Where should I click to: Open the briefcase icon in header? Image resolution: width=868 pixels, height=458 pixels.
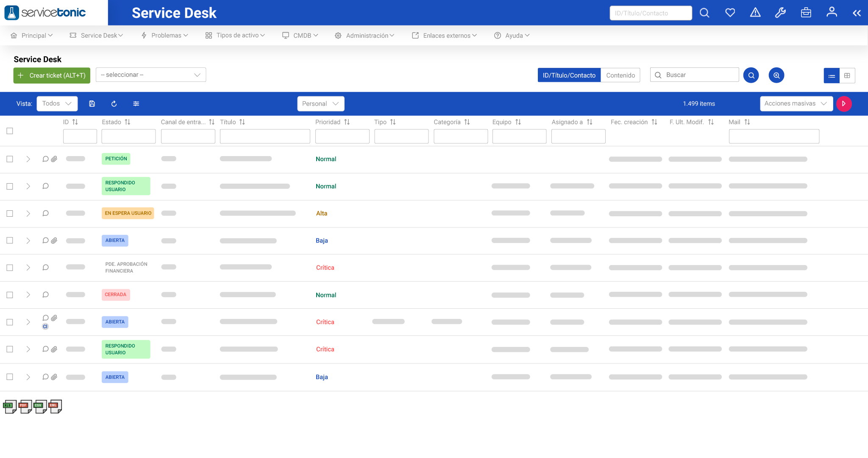(806, 13)
